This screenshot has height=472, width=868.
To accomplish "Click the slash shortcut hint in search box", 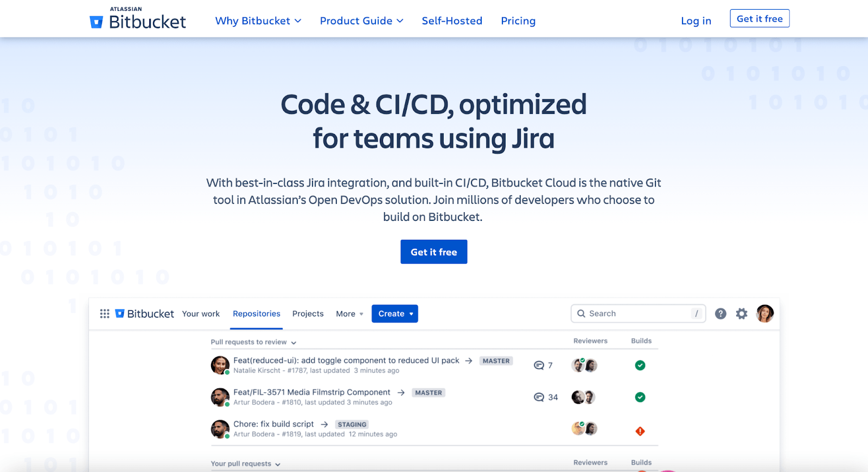I will (697, 314).
